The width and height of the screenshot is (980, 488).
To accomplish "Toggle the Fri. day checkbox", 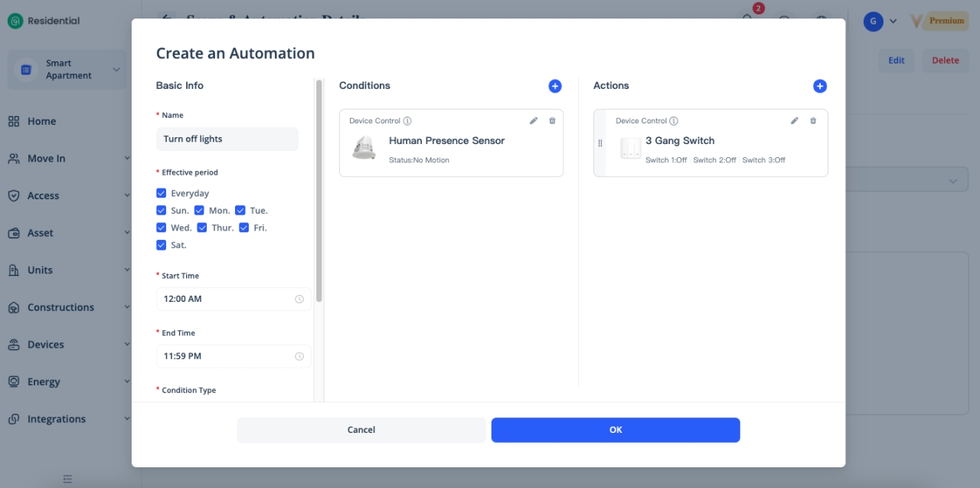I will [243, 228].
